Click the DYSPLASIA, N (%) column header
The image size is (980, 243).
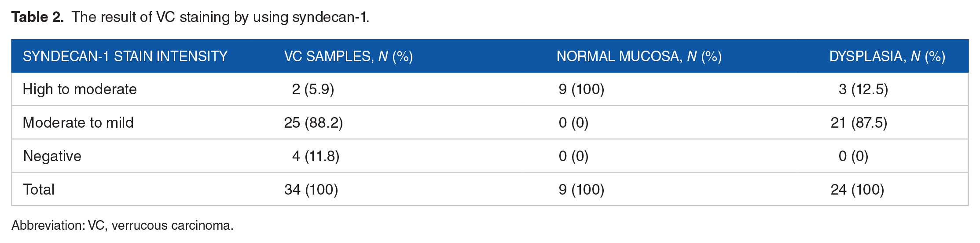tap(887, 56)
